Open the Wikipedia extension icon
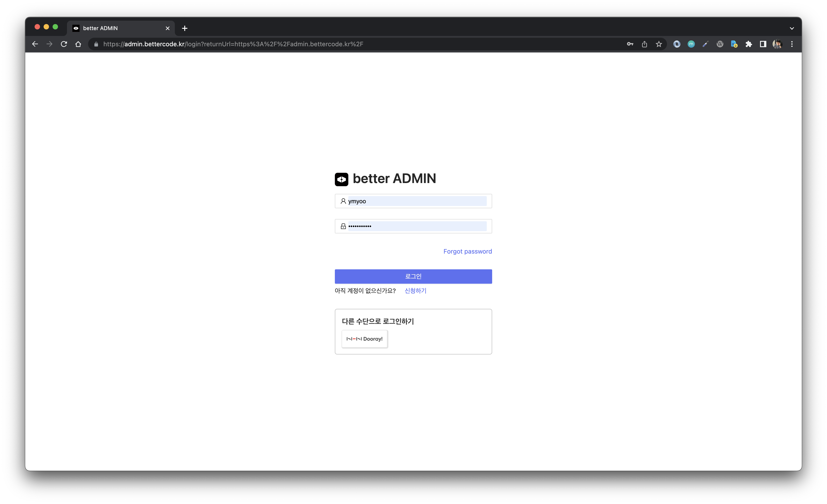The width and height of the screenshot is (827, 504). [720, 44]
